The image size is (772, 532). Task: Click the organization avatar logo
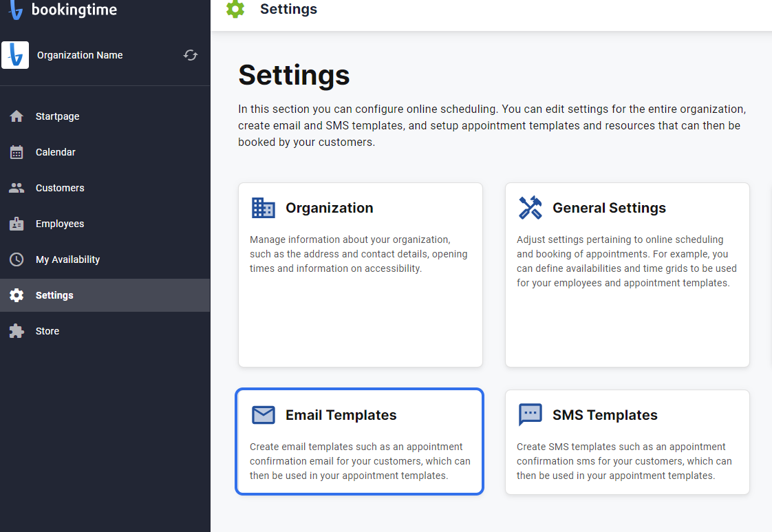point(15,55)
